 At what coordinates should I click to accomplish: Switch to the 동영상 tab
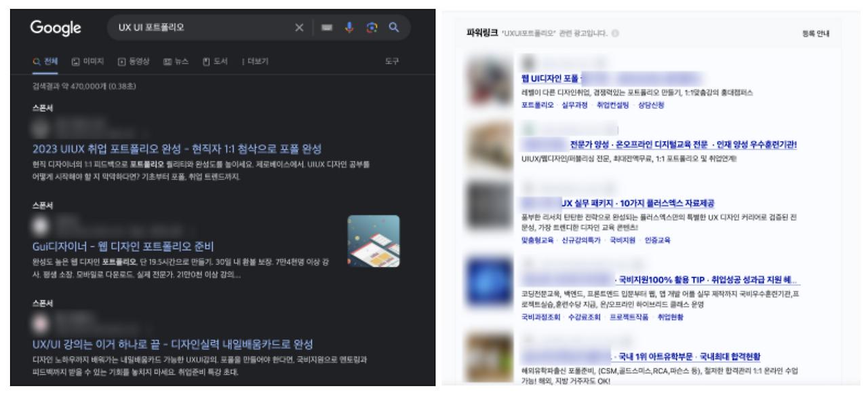point(134,61)
